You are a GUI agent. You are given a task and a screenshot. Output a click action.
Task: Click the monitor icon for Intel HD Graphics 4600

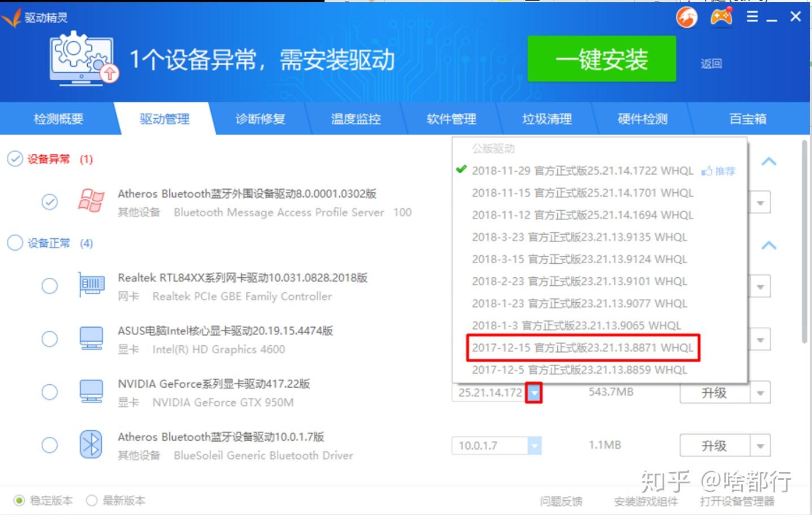coord(91,338)
